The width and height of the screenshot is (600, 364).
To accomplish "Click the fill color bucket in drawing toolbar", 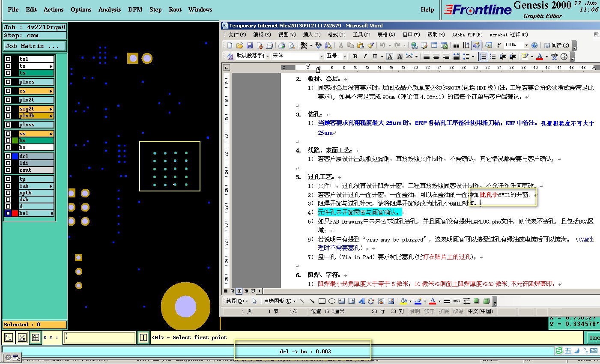I will (x=403, y=301).
